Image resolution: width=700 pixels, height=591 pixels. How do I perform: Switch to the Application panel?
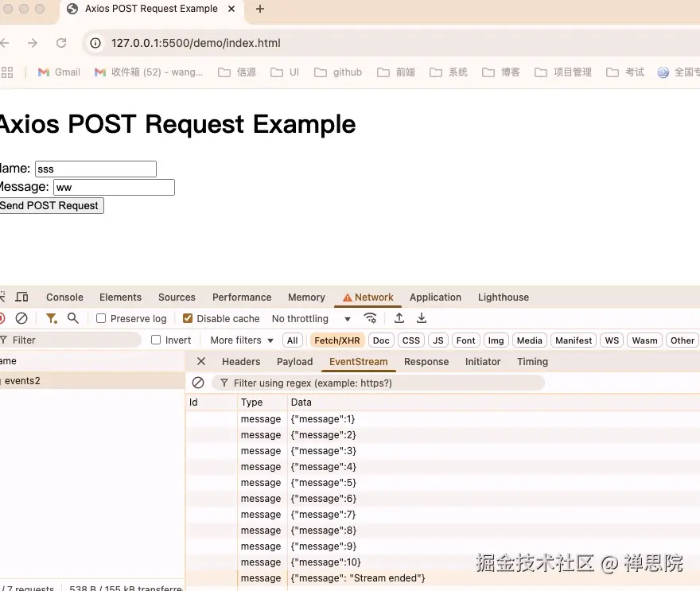[435, 297]
